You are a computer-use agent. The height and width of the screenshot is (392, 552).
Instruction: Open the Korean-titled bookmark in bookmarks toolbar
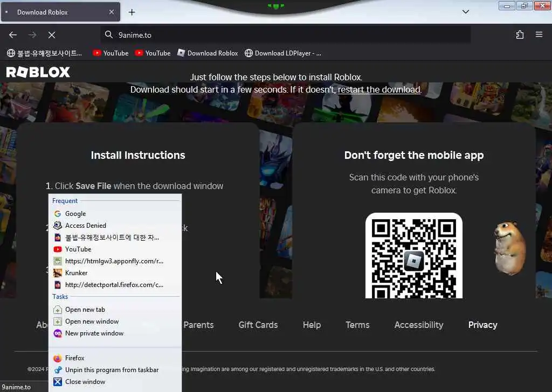pyautogui.click(x=44, y=53)
